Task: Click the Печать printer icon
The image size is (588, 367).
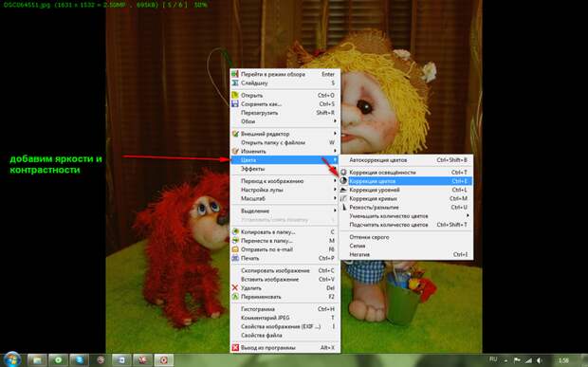Action: click(x=235, y=258)
